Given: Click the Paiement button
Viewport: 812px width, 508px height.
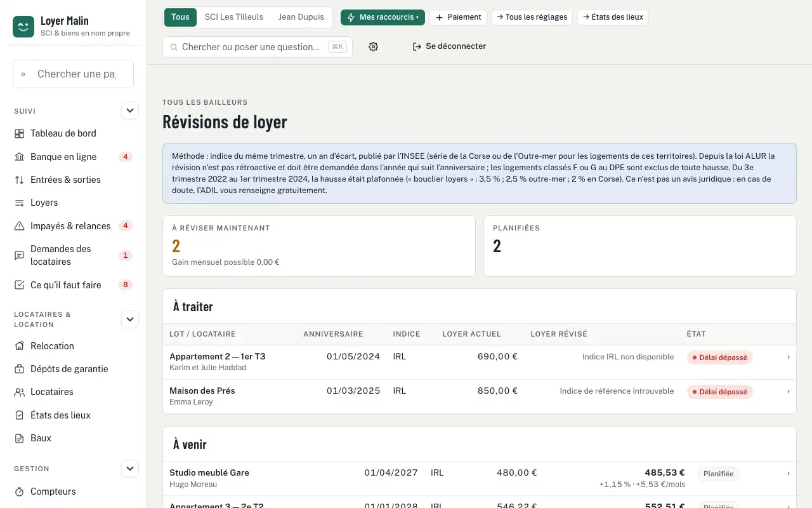Looking at the screenshot, I should [458, 17].
